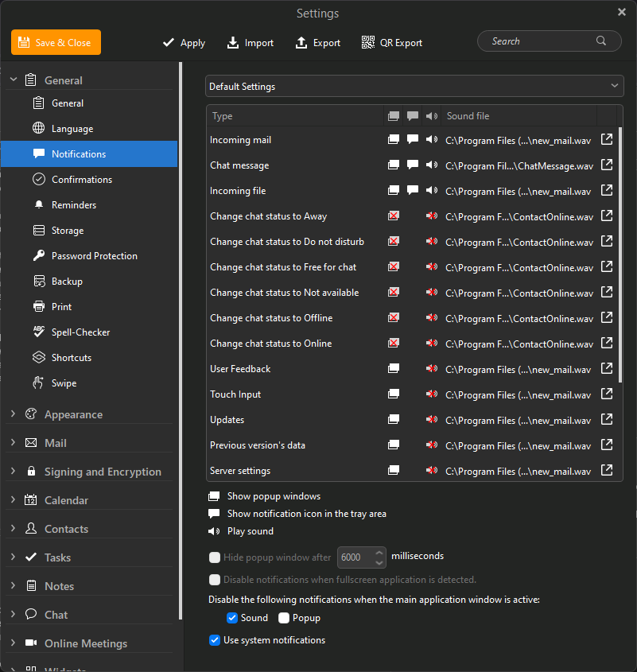The height and width of the screenshot is (672, 637).
Task: Open the Language settings page
Action: pyautogui.click(x=89, y=128)
